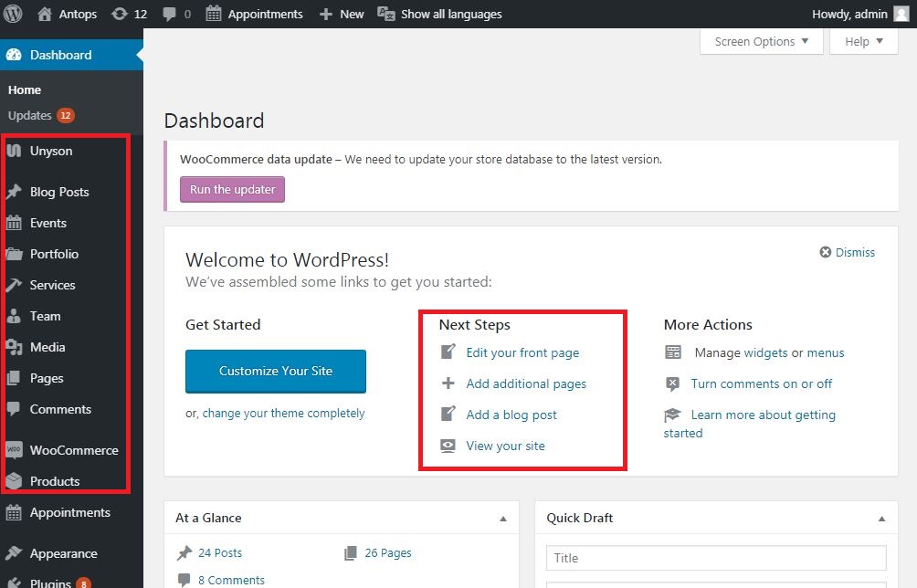
Task: Click the Dismiss X icon in welcome panel
Action: (825, 252)
